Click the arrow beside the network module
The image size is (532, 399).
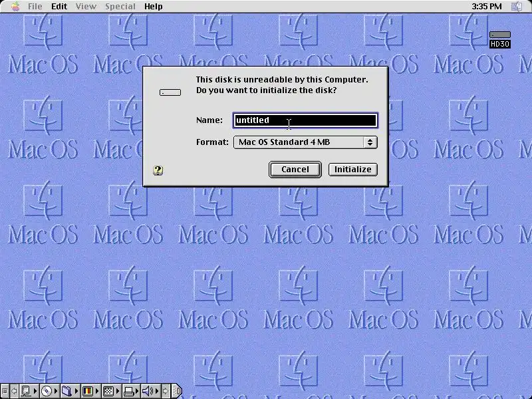coord(35,391)
